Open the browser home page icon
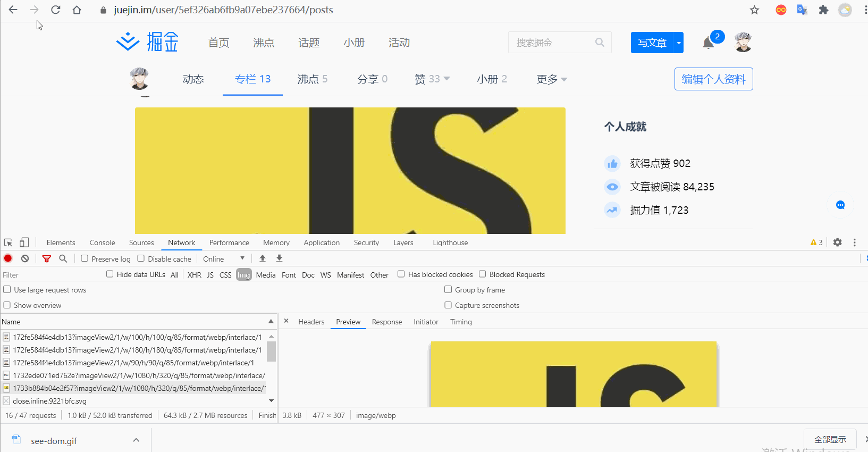Screen dimensions: 868x452 pos(77,10)
